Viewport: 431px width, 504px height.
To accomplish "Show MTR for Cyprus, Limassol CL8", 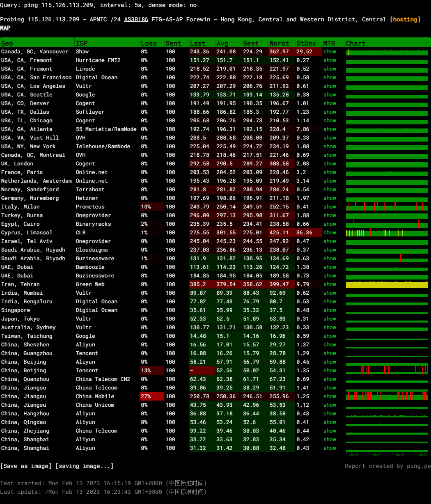I will (x=330, y=233).
